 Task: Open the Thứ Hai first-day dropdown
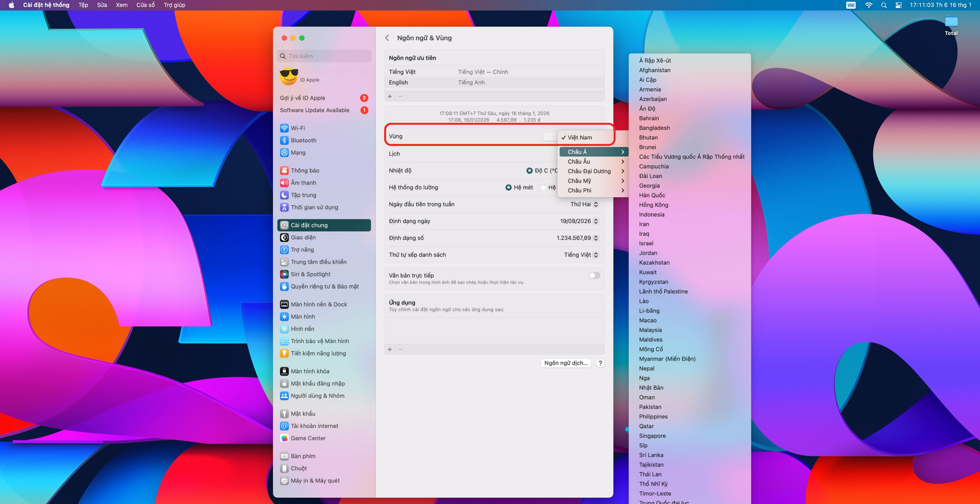tap(583, 204)
